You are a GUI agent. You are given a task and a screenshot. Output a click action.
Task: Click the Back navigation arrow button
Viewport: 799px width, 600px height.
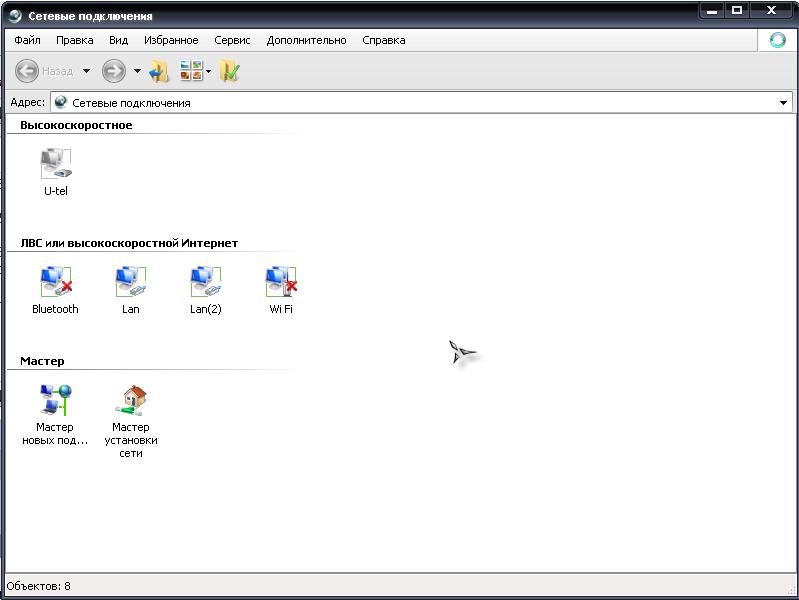point(27,71)
